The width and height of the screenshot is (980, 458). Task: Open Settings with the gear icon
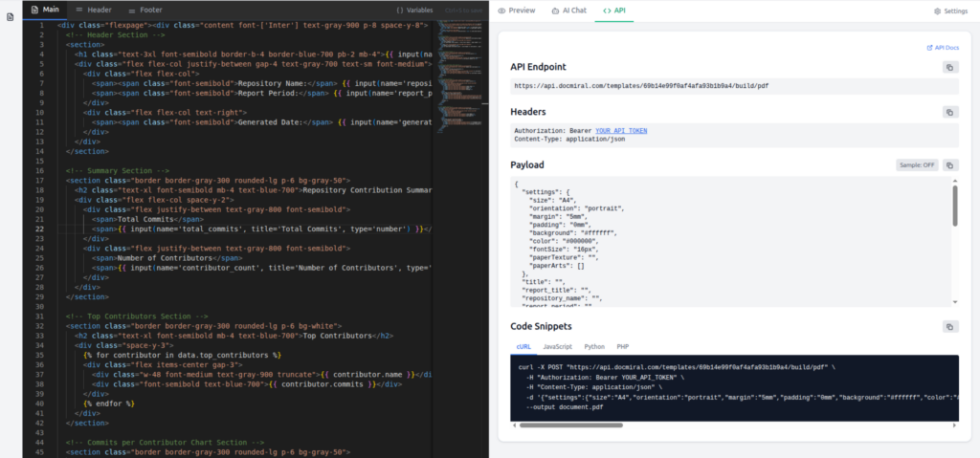tap(950, 11)
